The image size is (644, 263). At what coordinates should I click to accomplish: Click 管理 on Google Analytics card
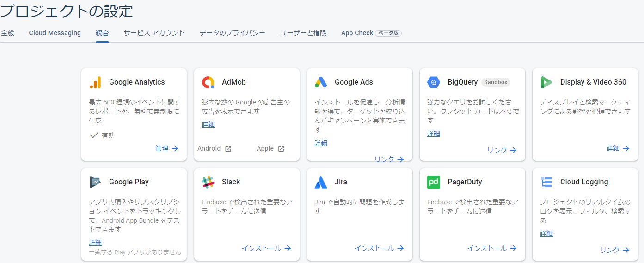tap(167, 148)
